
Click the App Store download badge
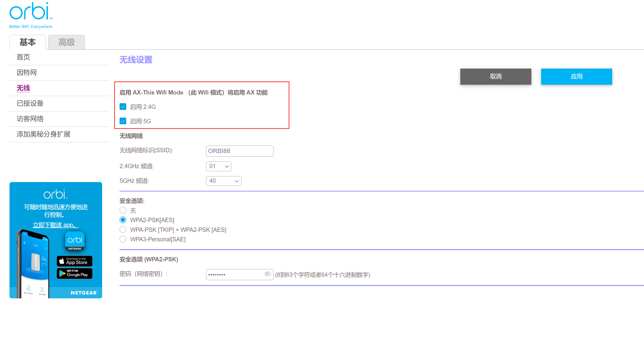tap(74, 261)
